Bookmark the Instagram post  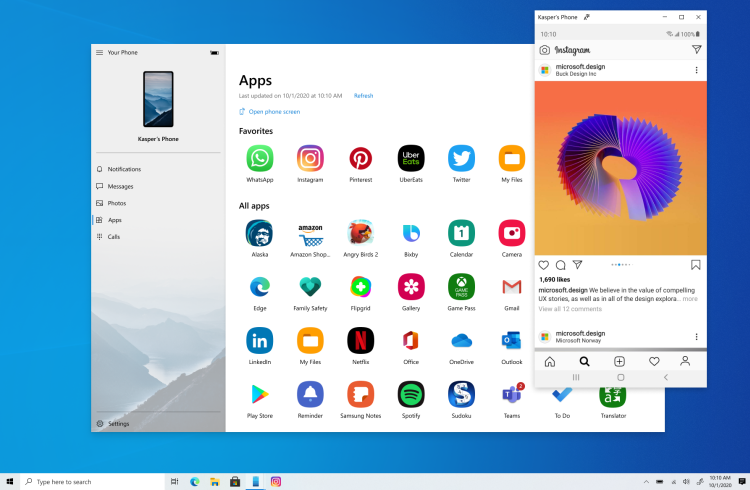pyautogui.click(x=695, y=265)
